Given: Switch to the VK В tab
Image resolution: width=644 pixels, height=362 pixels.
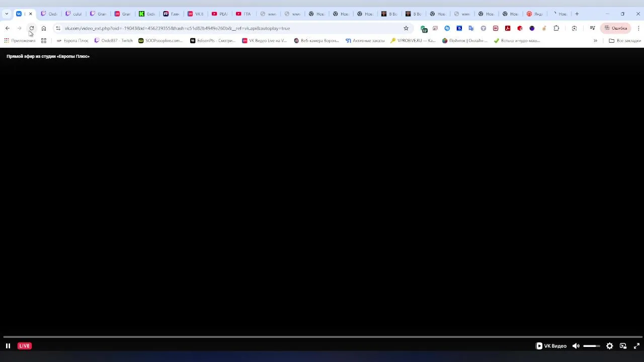Looking at the screenshot, I should 196,14.
